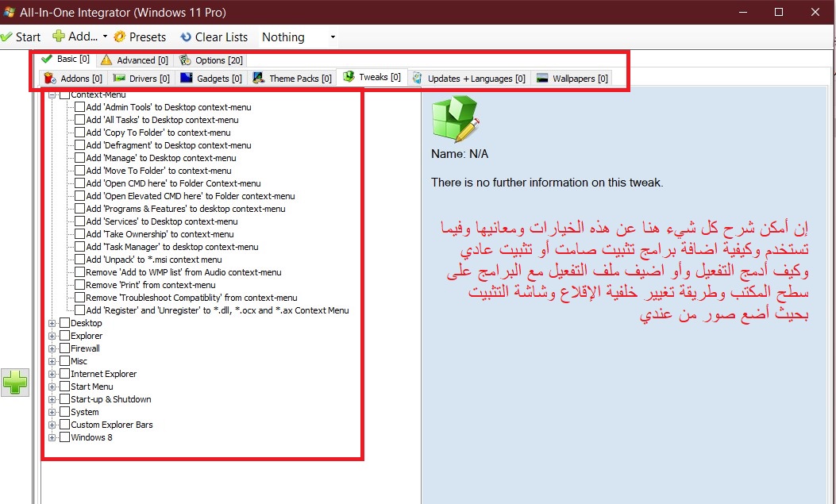836x504 pixels.
Task: Collapse the Context-Menu tree node
Action: point(52,94)
